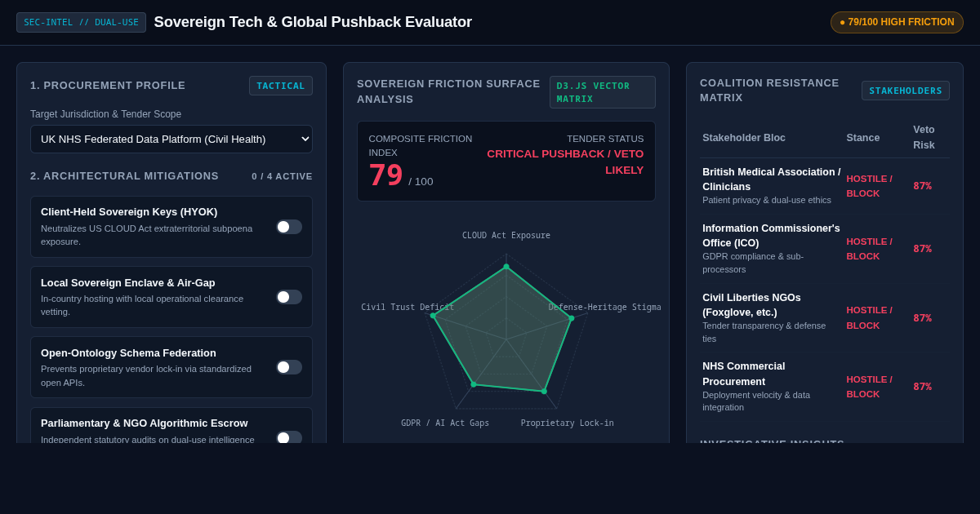The width and height of the screenshot is (980, 514).
Task: Click the Veto Risk column header
Action: pyautogui.click(x=924, y=137)
